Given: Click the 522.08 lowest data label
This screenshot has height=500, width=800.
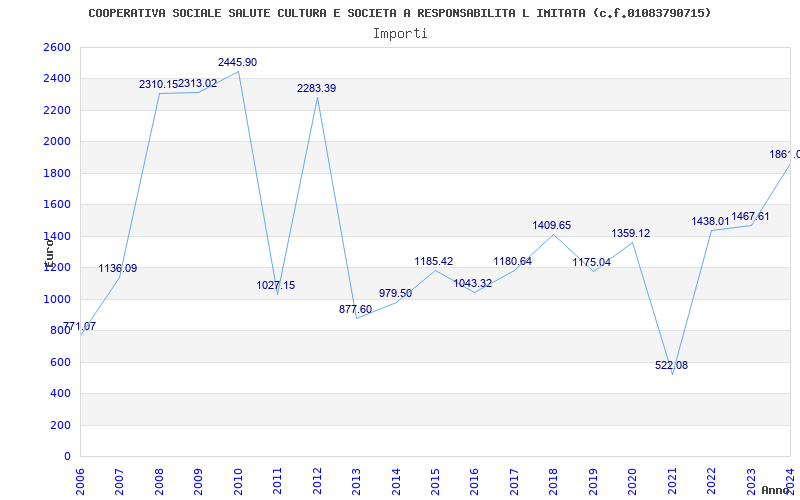Looking at the screenshot, I should coord(671,365).
